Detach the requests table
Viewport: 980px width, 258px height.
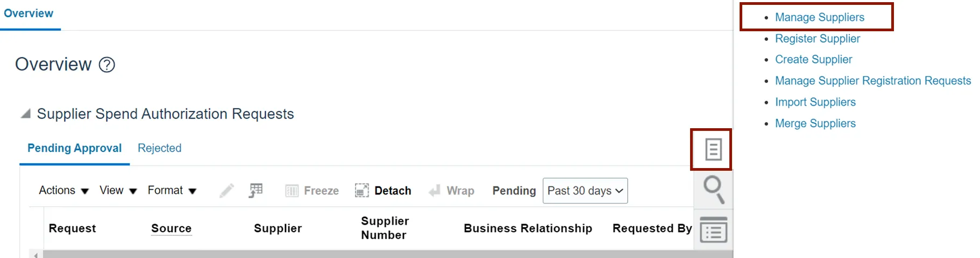[383, 191]
